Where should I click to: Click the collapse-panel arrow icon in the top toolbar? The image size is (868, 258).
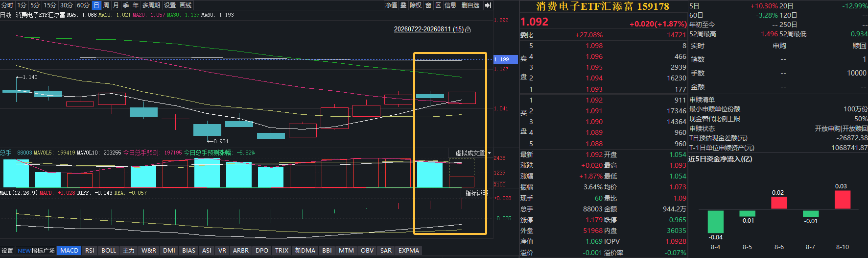coord(488,5)
